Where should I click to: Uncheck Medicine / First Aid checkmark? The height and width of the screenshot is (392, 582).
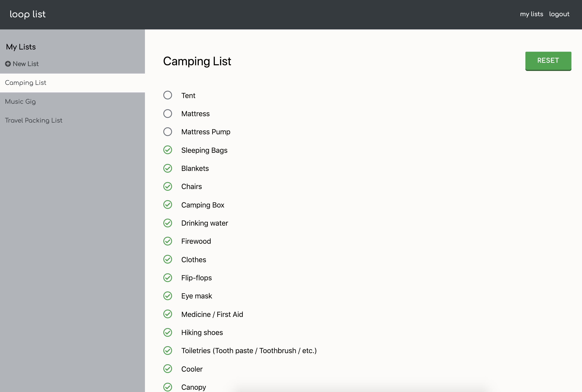pyautogui.click(x=168, y=314)
